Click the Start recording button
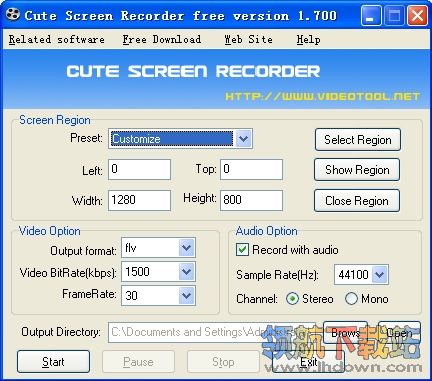This screenshot has height=381, width=432. click(53, 362)
